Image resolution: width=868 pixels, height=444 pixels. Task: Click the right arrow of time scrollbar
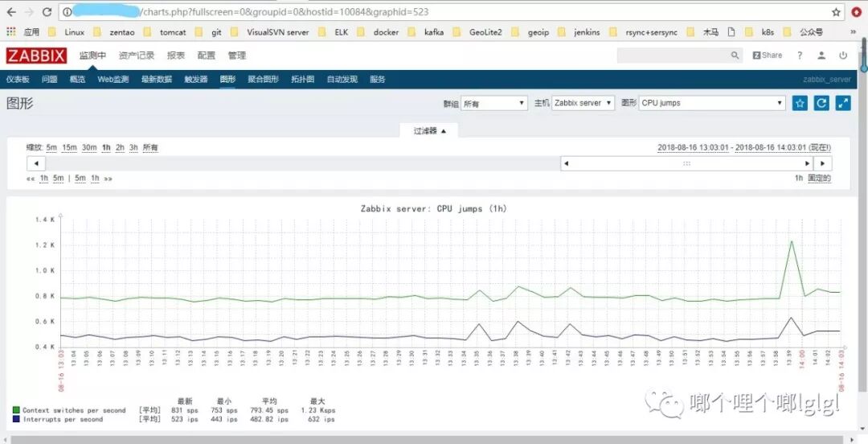click(823, 163)
